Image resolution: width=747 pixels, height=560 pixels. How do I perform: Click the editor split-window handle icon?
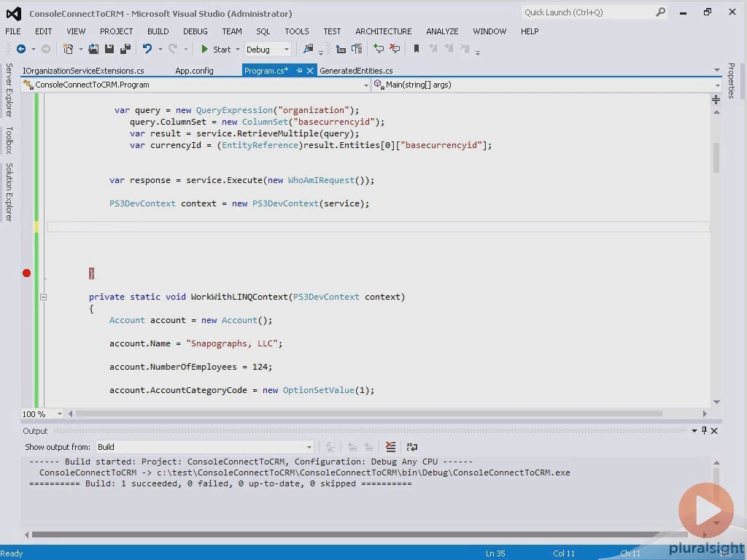point(716,99)
